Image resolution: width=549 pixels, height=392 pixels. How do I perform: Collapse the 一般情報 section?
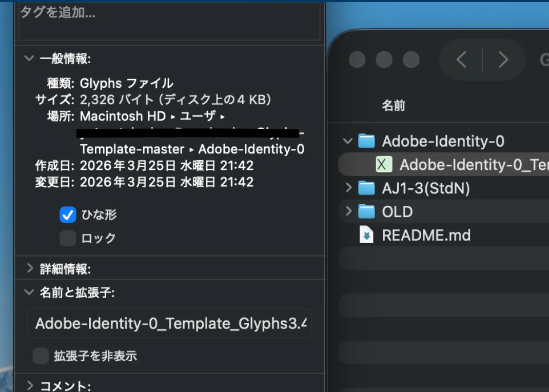(x=29, y=58)
